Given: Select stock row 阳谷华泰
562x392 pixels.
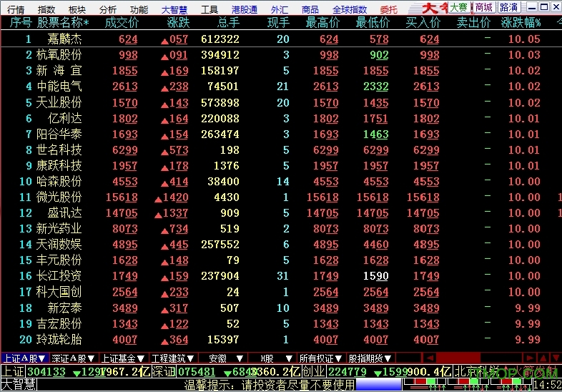Looking at the screenshot, I should pyautogui.click(x=281, y=134).
